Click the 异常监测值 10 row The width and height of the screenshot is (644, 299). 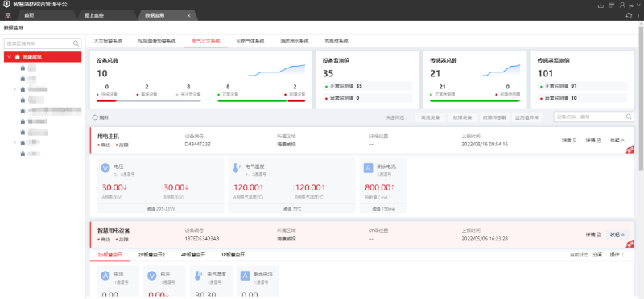(x=582, y=98)
